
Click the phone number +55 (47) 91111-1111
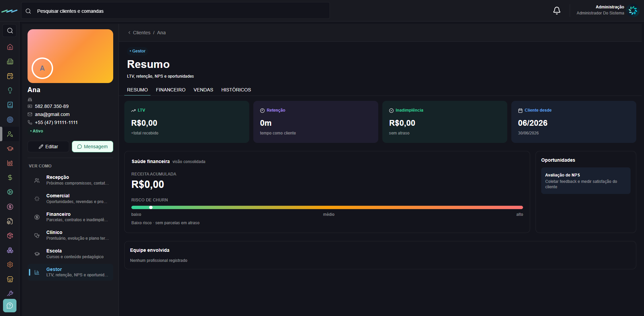pyautogui.click(x=56, y=122)
